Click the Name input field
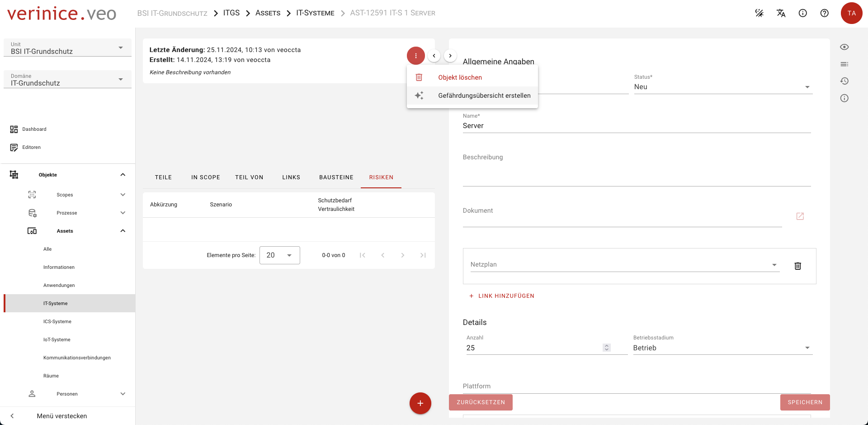This screenshot has height=425, width=868. [x=636, y=126]
